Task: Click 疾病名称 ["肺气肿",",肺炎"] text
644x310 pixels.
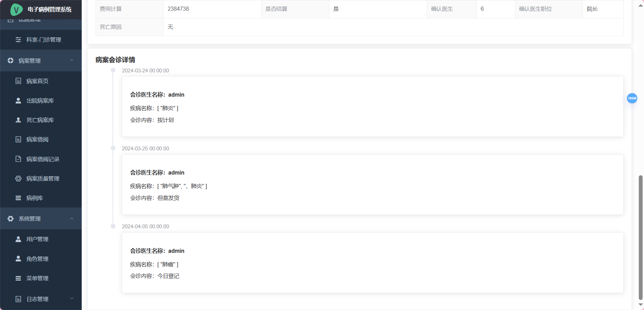Action: (x=169, y=186)
